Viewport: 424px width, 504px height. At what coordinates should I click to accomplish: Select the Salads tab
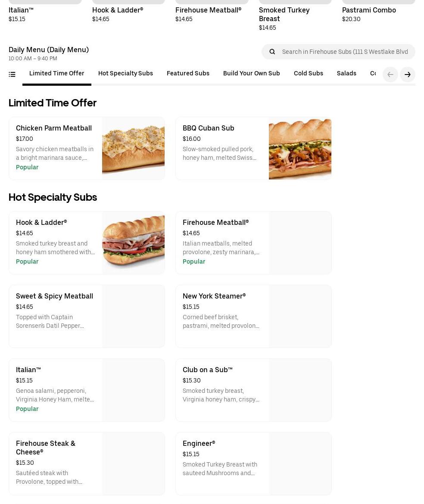tap(346, 73)
